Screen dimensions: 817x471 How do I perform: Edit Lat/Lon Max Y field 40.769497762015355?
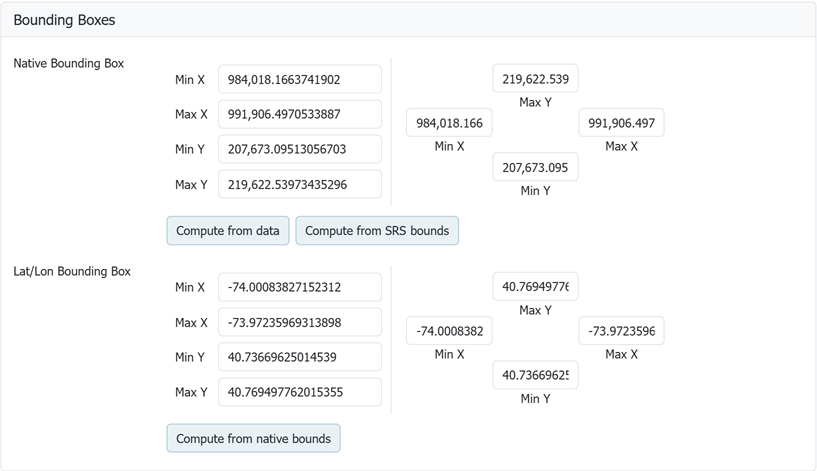pyautogui.click(x=299, y=393)
